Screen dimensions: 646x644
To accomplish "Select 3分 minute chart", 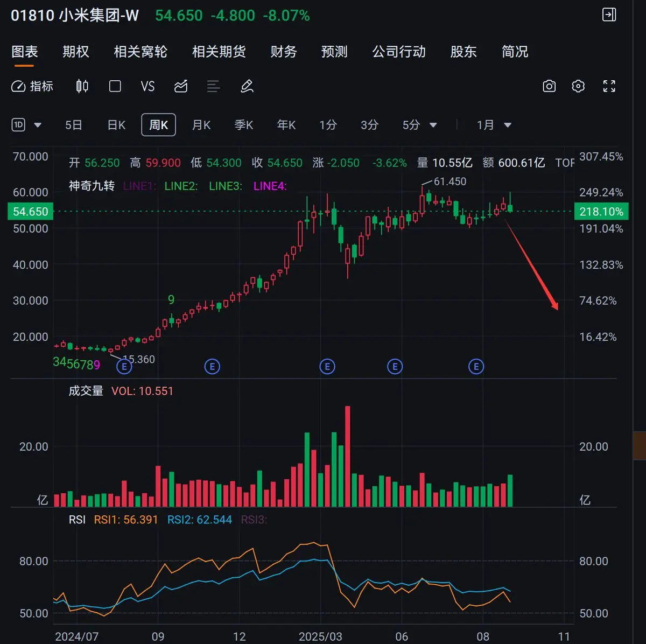I will point(369,125).
